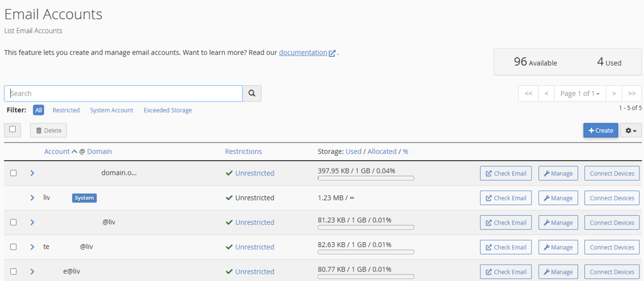
Task: Go to the first page arrows
Action: 528,94
